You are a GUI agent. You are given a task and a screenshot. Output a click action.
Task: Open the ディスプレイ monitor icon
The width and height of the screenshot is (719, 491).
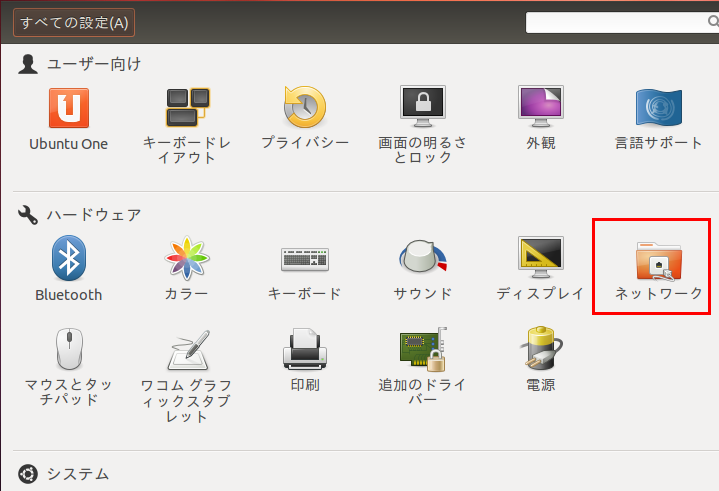(x=541, y=257)
